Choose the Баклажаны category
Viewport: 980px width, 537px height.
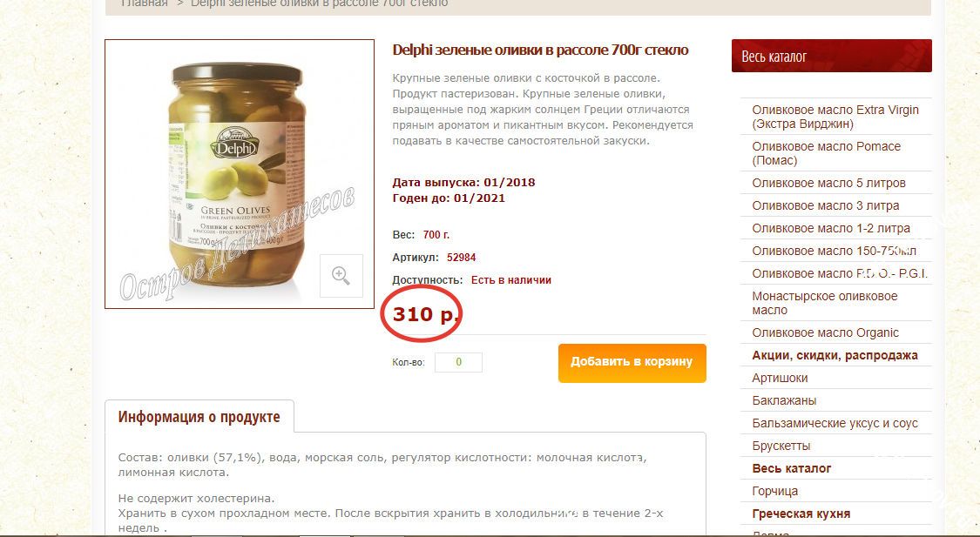pos(784,400)
